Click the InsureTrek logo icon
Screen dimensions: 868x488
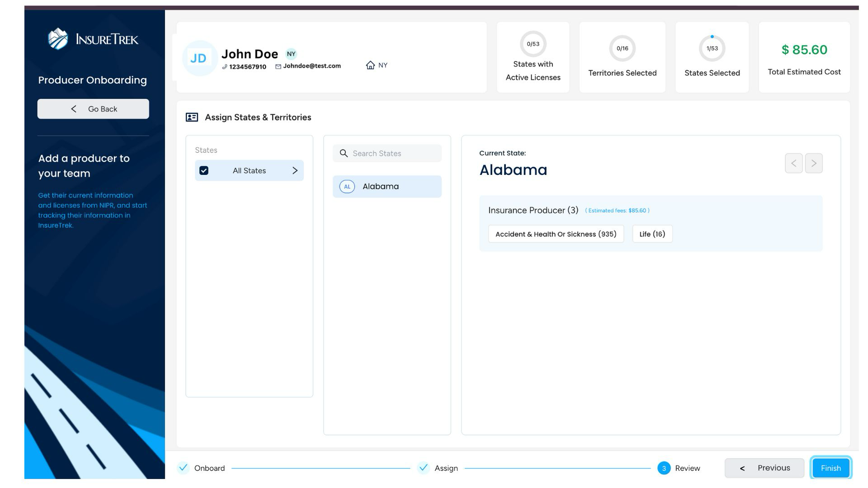(58, 39)
